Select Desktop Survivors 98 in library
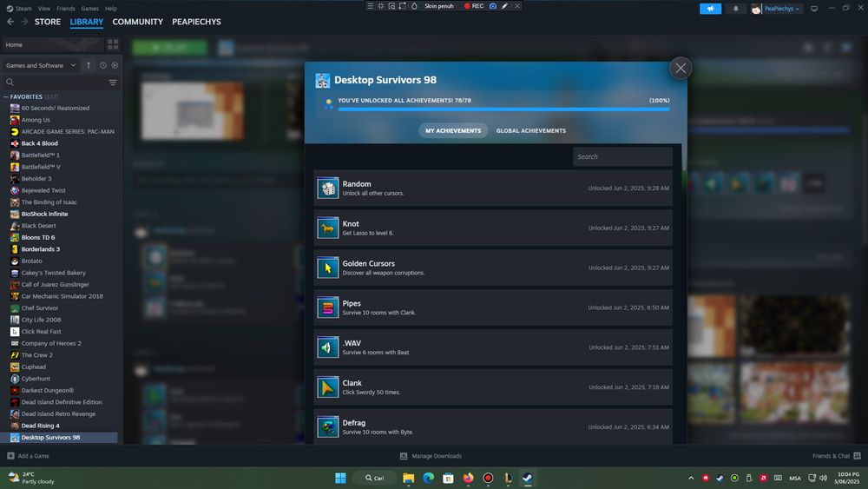The image size is (868, 489). 61,438
